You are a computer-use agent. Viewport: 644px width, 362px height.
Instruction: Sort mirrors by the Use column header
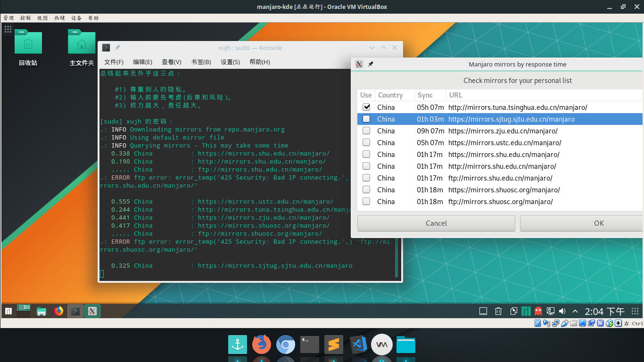pos(366,95)
